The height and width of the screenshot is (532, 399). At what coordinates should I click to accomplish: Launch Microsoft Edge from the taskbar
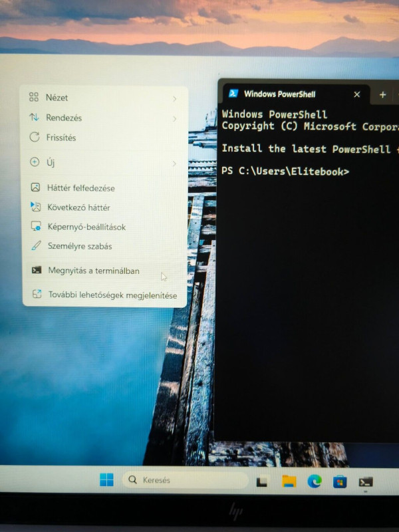pyautogui.click(x=315, y=481)
